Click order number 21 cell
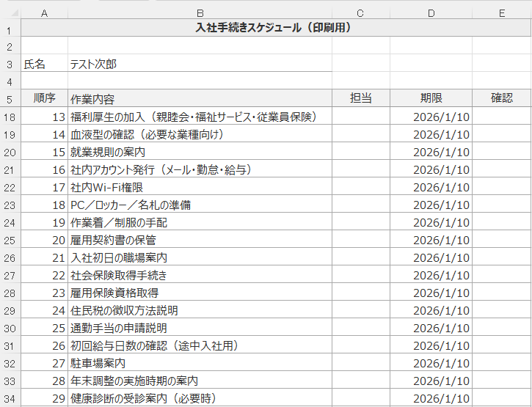This screenshot has width=532, height=407. pos(45,257)
